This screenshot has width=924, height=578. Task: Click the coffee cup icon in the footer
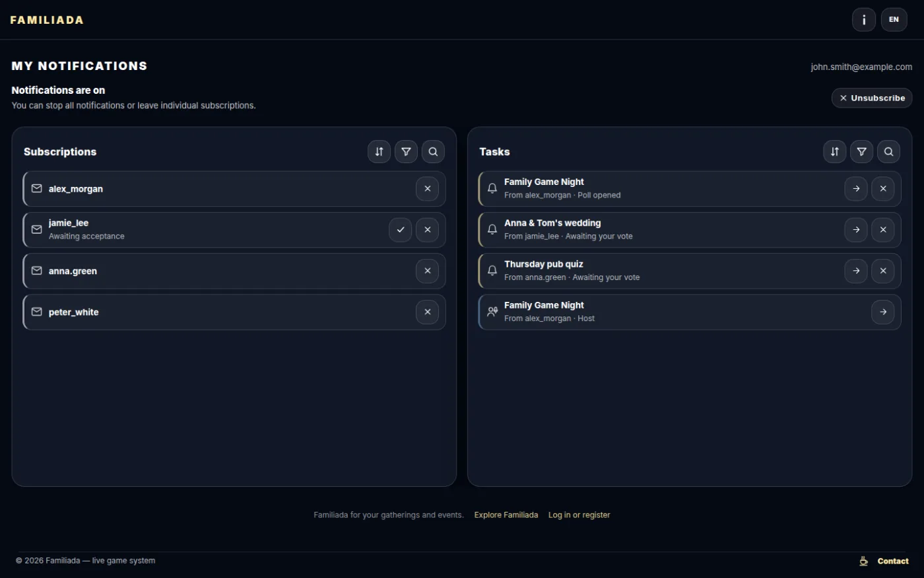pos(863,561)
